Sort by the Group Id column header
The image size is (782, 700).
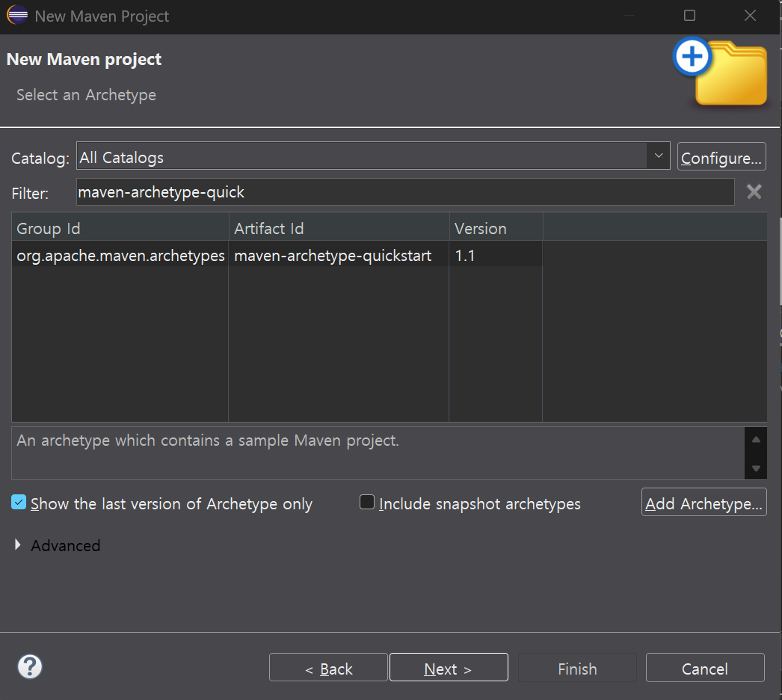(120, 228)
